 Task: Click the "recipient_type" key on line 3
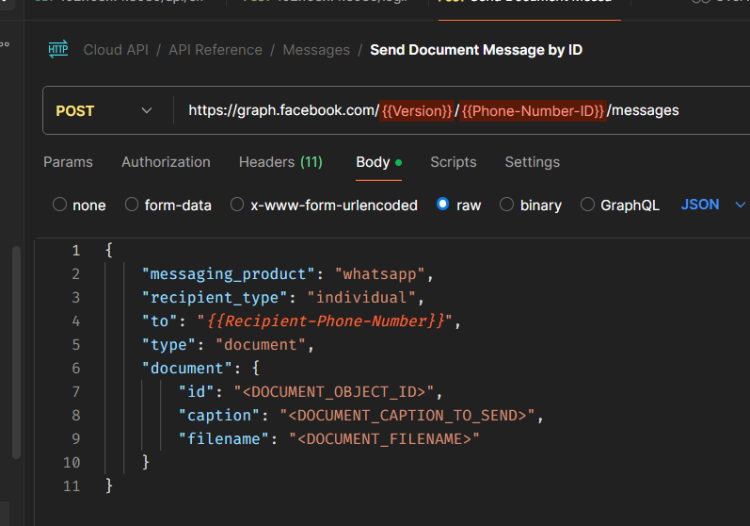pos(214,297)
